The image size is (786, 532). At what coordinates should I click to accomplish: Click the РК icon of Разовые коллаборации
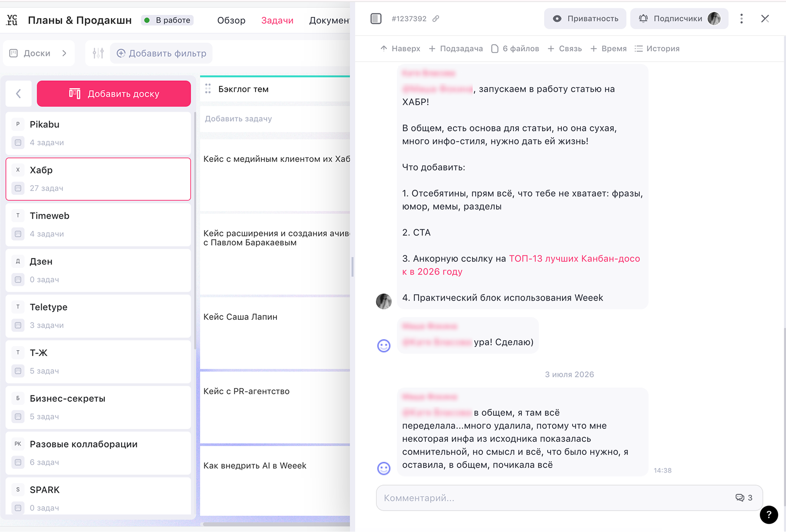point(18,444)
